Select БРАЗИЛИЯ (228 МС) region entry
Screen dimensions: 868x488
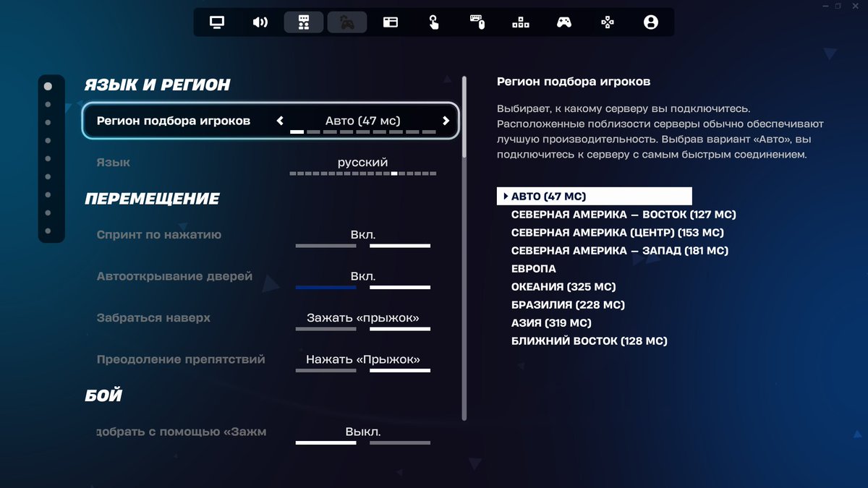(568, 305)
